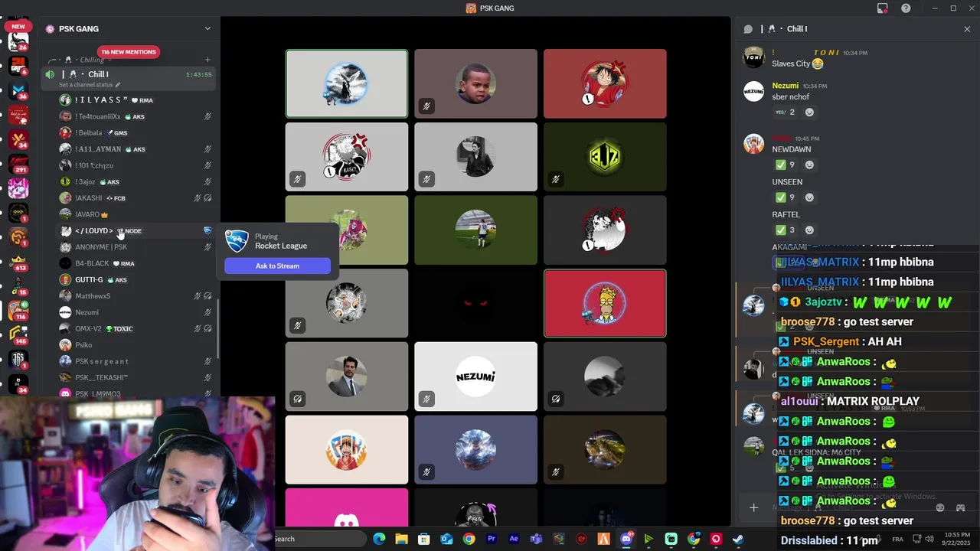
Task: Add reaction next to YES! 2 reaction
Action: coord(809,112)
